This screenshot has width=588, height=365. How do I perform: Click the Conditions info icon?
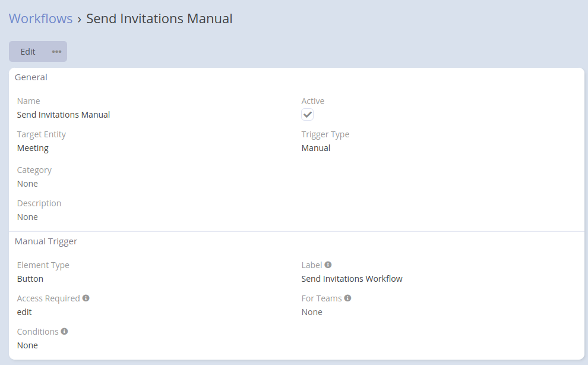pos(65,332)
